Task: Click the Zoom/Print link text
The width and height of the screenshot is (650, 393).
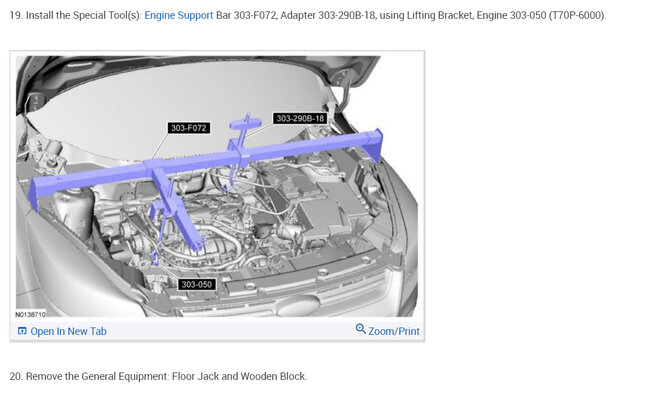Action: tap(394, 331)
